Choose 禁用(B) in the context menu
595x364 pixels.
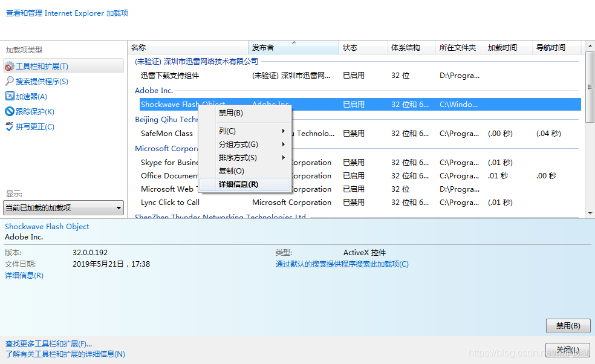(x=245, y=113)
